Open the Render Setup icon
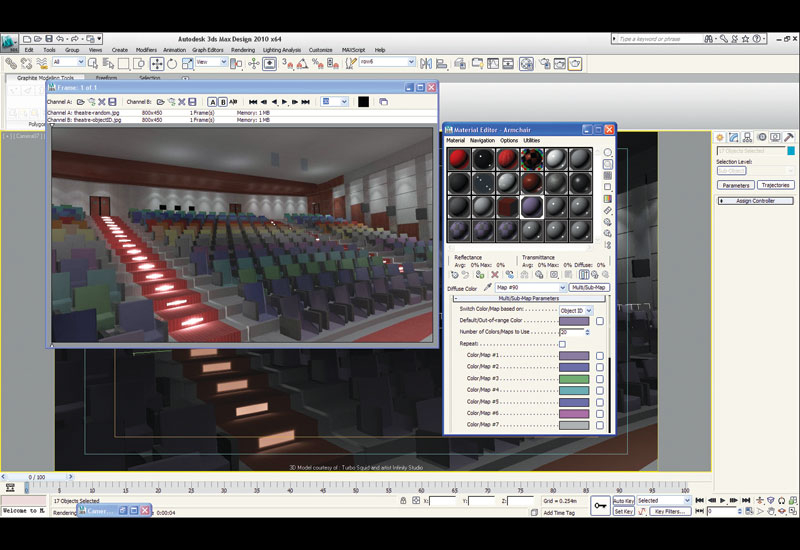This screenshot has height=550, width=800. coord(545,63)
